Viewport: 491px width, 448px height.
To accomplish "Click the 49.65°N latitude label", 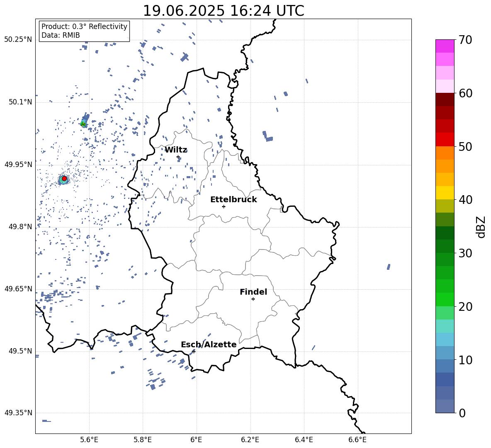I will (18, 289).
